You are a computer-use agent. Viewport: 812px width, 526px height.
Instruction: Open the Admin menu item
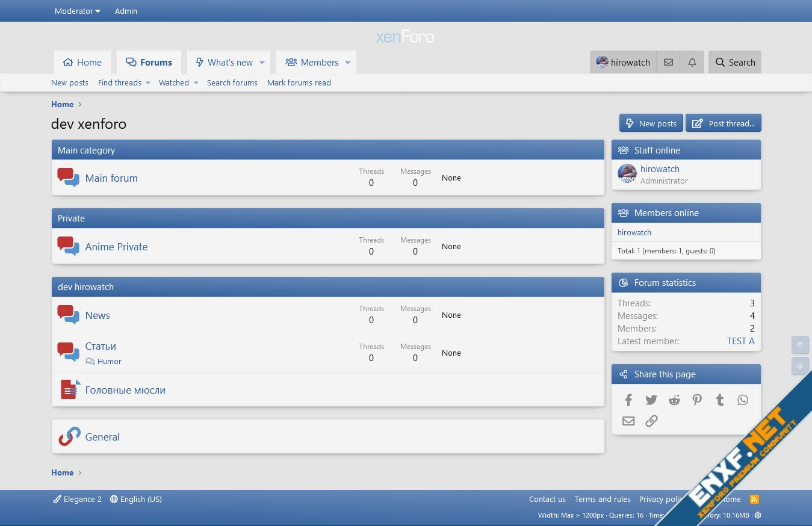126,11
